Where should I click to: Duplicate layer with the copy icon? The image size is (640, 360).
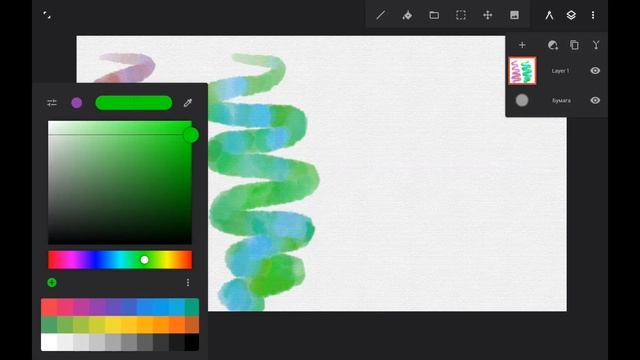coord(574,45)
